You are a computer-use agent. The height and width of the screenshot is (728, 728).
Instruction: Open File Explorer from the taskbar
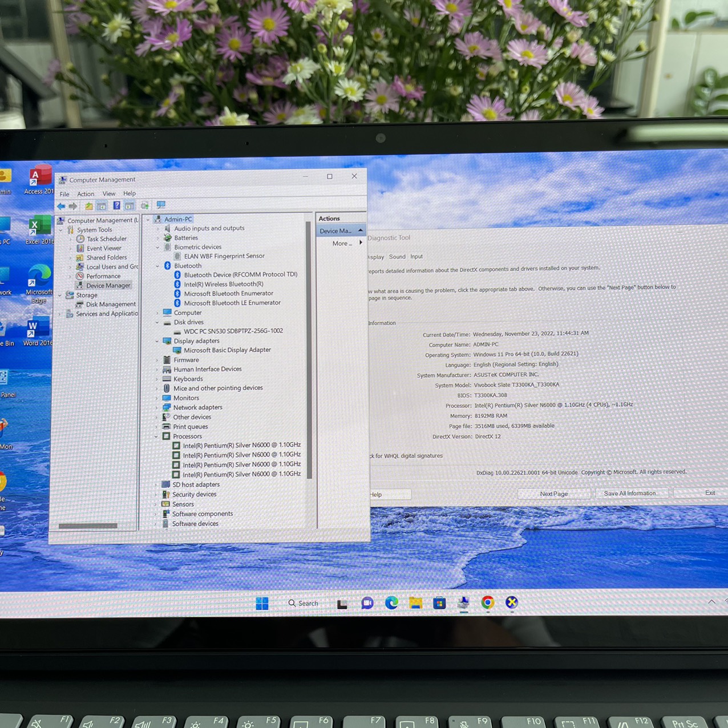click(415, 602)
